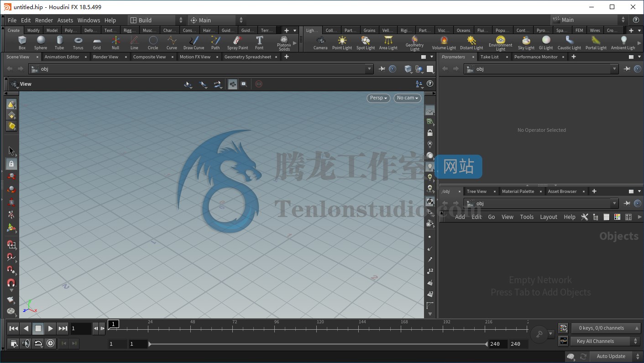This screenshot has width=644, height=363.
Task: Choose the Grid shelf tool
Action: pyautogui.click(x=97, y=42)
